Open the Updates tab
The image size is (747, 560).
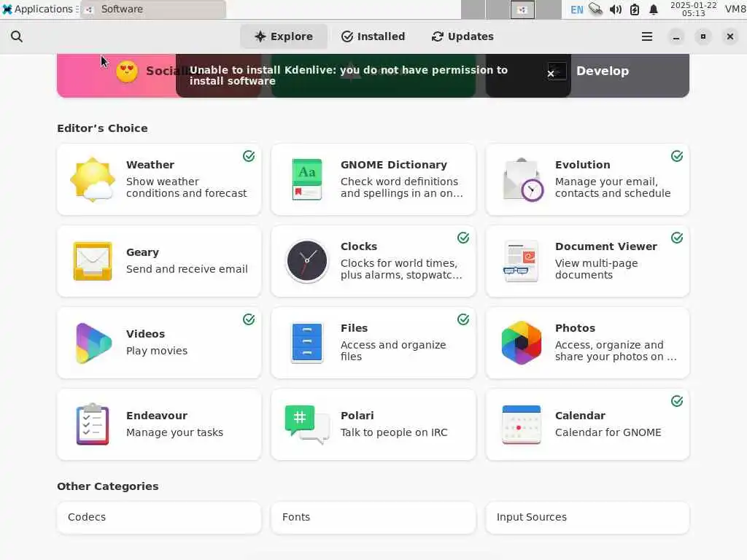click(462, 36)
